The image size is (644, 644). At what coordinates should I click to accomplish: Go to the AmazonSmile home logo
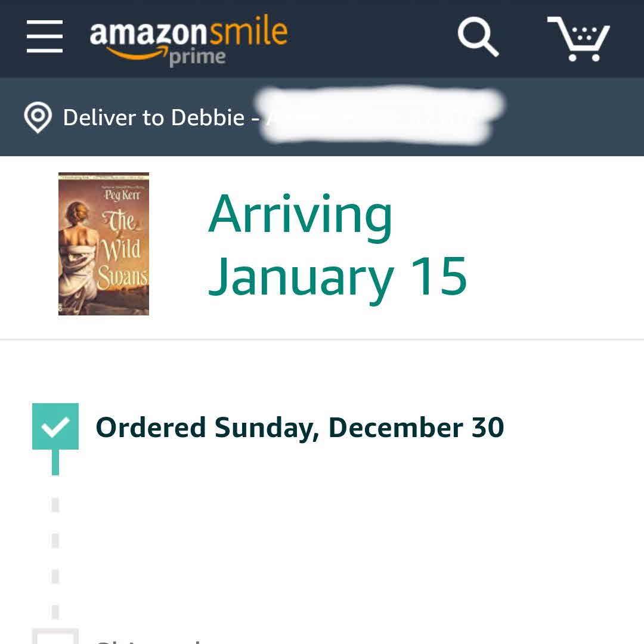tap(188, 33)
